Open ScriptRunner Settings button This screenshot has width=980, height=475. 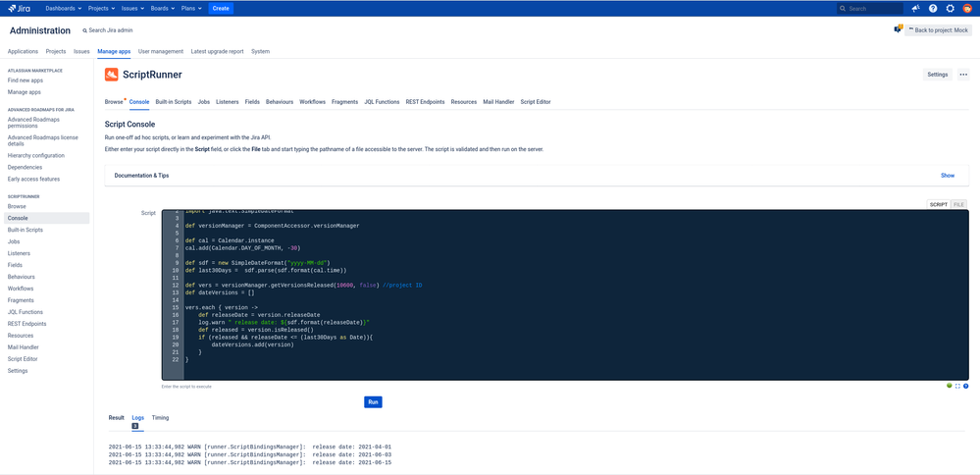pos(938,75)
